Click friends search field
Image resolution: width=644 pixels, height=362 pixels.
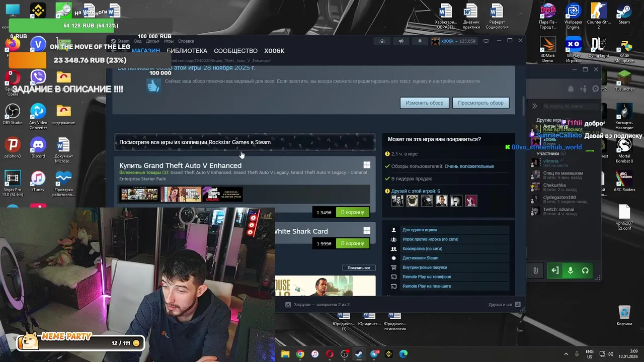[x=571, y=106]
